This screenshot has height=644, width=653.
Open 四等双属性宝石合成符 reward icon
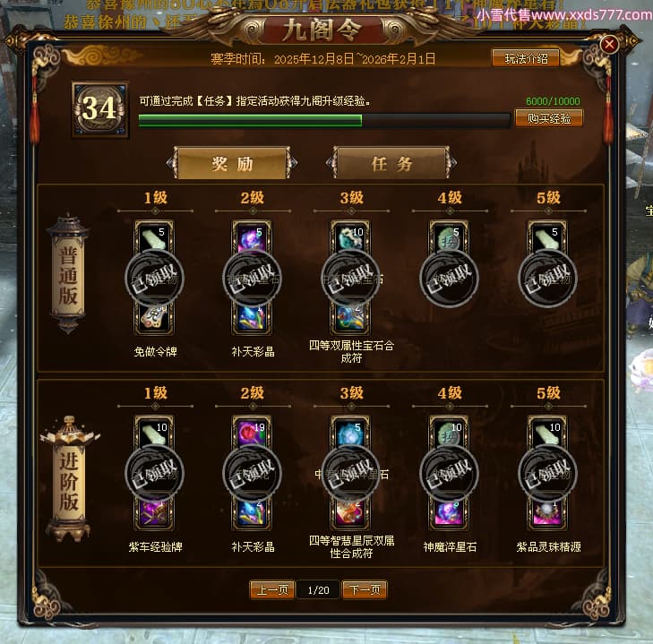[x=350, y=318]
